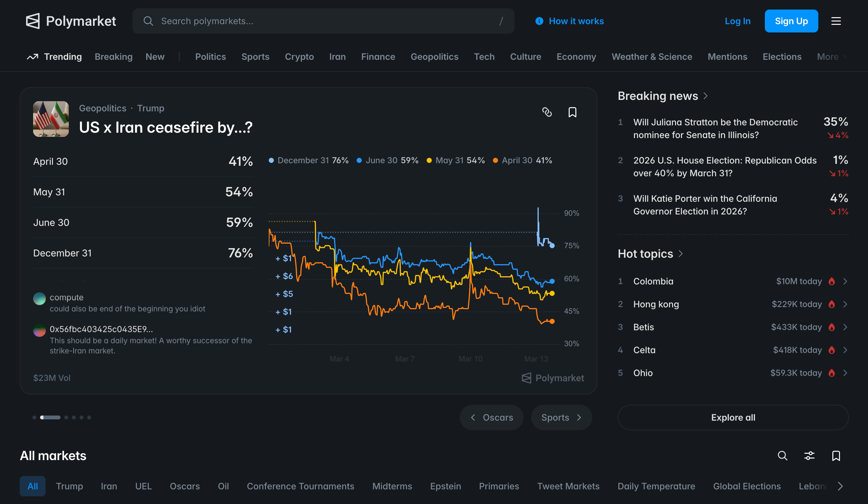Click the Sign Up button

point(791,21)
